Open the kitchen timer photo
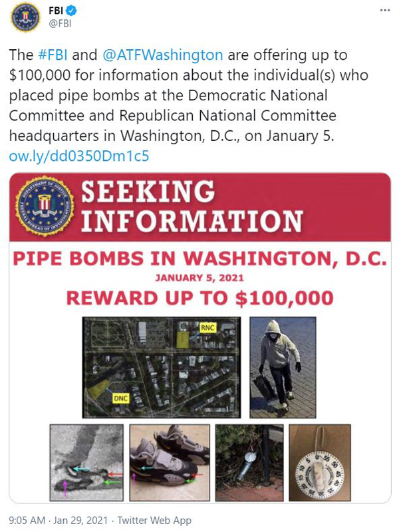The width and height of the screenshot is (399, 532). (320, 462)
